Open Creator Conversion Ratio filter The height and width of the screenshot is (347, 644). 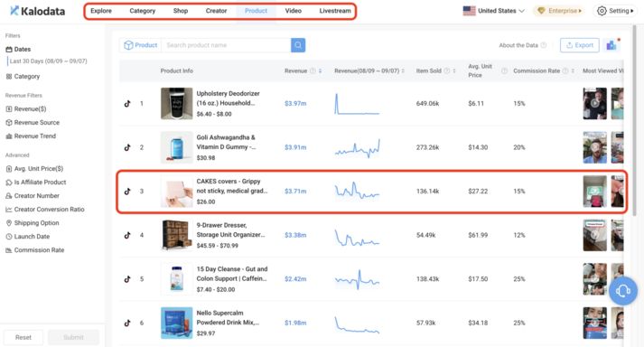45,209
